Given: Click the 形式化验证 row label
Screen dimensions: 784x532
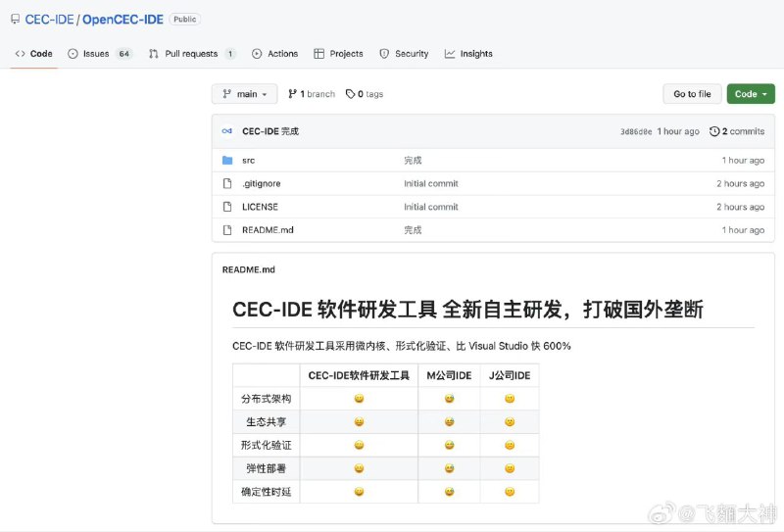Looking at the screenshot, I should click(266, 445).
